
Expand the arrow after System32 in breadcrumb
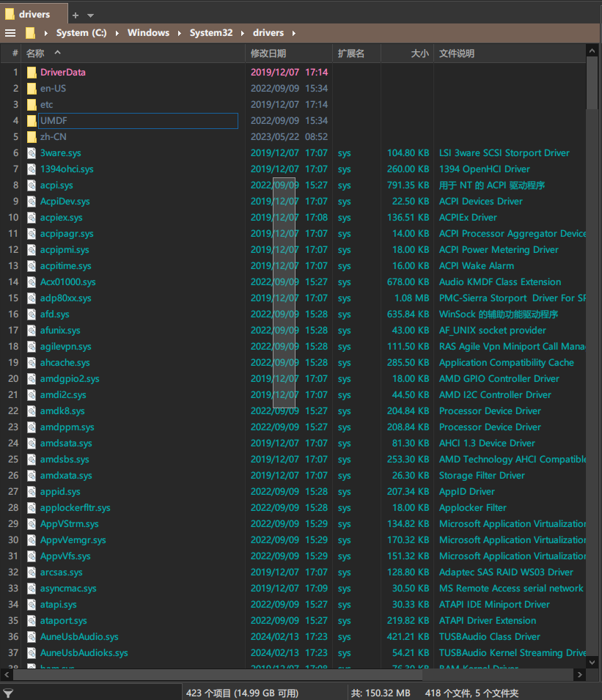pos(243,33)
